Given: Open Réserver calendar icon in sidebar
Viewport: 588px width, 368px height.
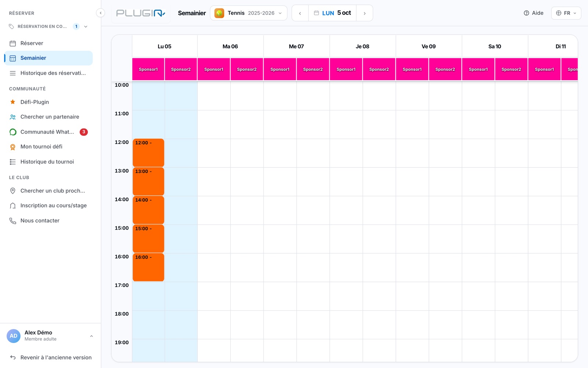Looking at the screenshot, I should (12, 43).
